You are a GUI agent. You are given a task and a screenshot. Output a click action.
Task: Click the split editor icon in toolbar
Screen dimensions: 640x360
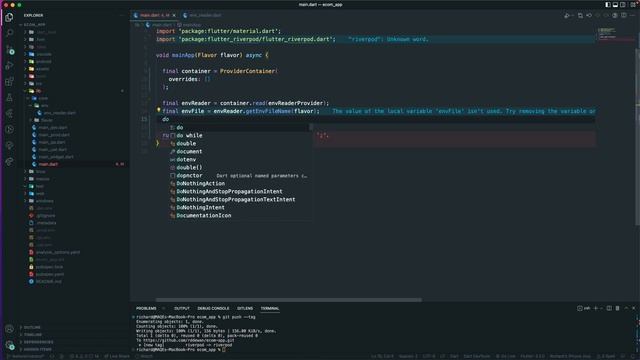624,16
